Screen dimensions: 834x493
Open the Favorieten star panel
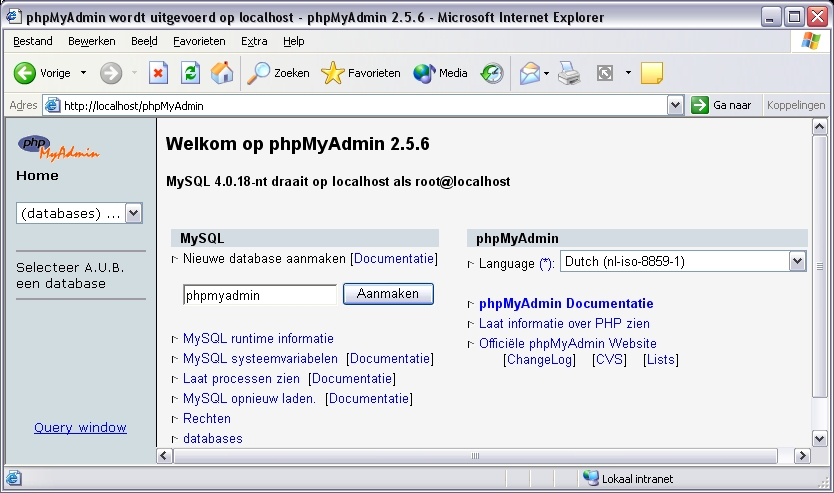pos(361,73)
